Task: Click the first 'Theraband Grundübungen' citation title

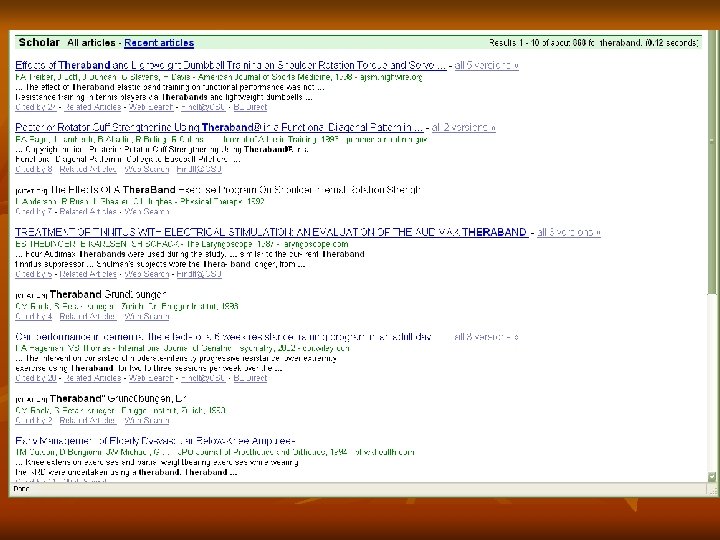Action: (x=108, y=294)
